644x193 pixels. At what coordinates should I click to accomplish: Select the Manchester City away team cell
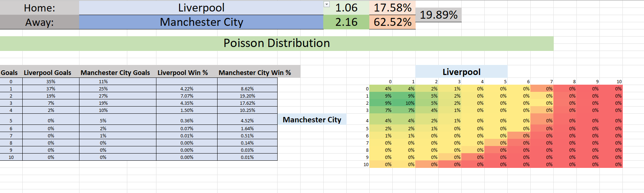(x=201, y=22)
